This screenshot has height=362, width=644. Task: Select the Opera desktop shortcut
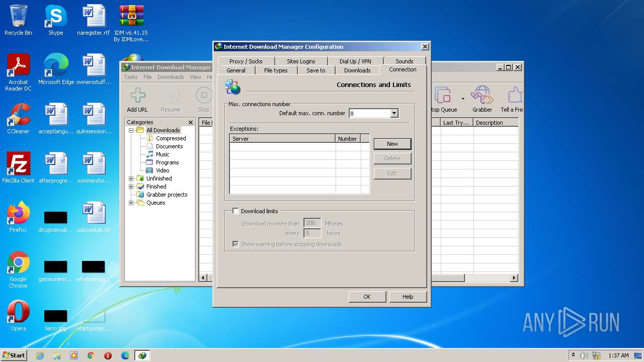tap(18, 316)
